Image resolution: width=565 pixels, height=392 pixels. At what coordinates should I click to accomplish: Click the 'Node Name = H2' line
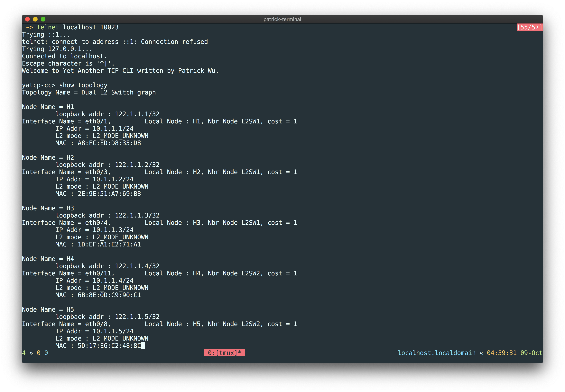[x=48, y=157]
